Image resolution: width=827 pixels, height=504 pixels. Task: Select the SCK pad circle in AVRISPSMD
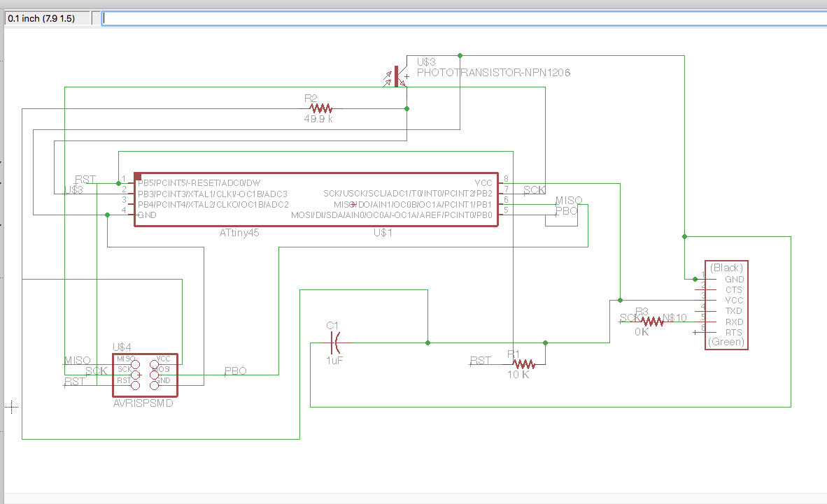pos(136,375)
